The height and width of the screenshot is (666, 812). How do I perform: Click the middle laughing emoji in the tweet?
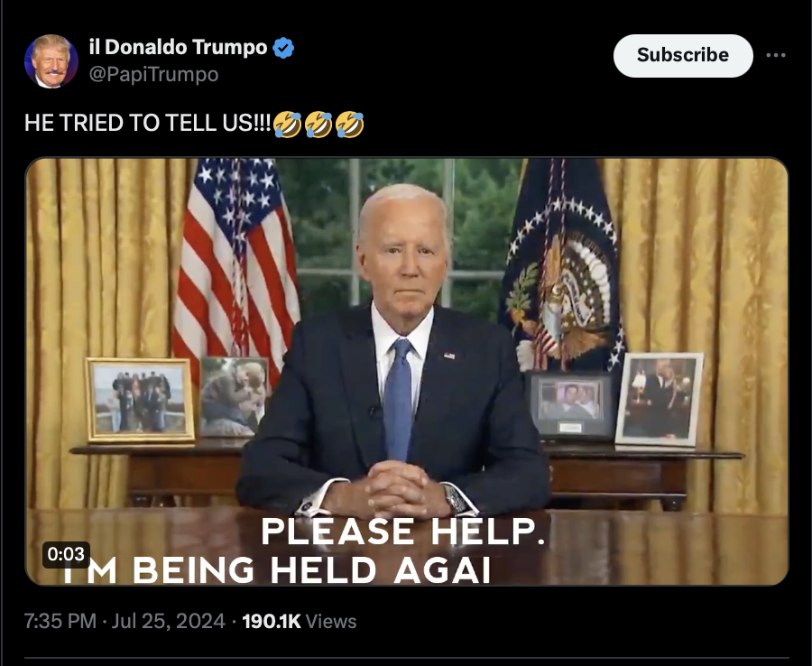tap(318, 125)
